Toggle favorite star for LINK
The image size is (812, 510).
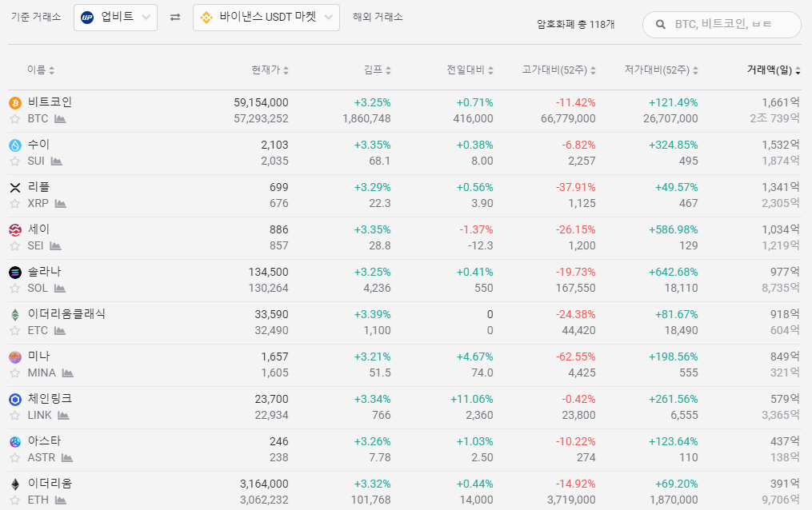tap(14, 416)
